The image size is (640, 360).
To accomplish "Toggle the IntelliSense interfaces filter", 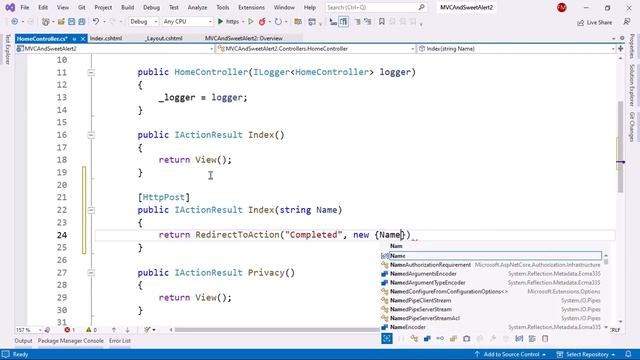I will (x=440, y=338).
